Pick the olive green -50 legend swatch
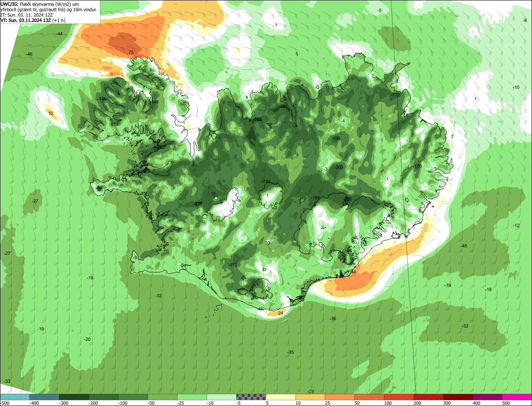 [162, 397]
